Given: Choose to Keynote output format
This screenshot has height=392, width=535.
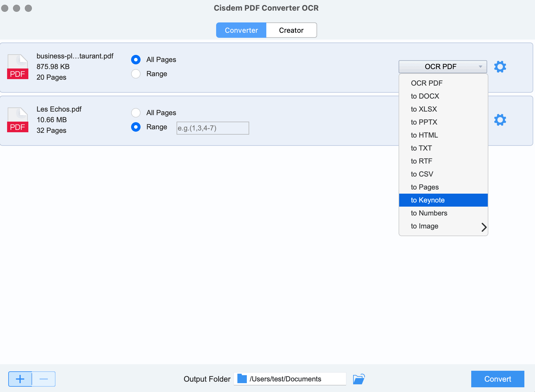Looking at the screenshot, I should click(x=443, y=200).
